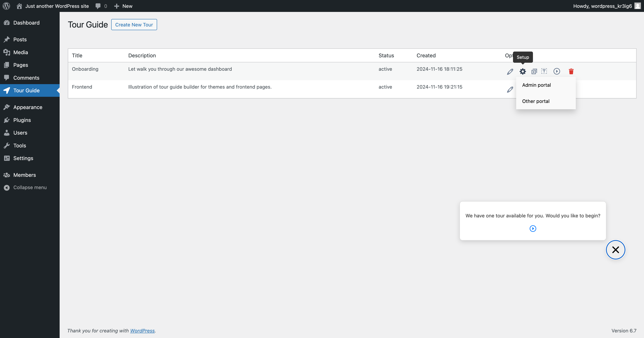Start the Onboarding tour preview play icon
The image size is (644, 338).
pos(557,71)
